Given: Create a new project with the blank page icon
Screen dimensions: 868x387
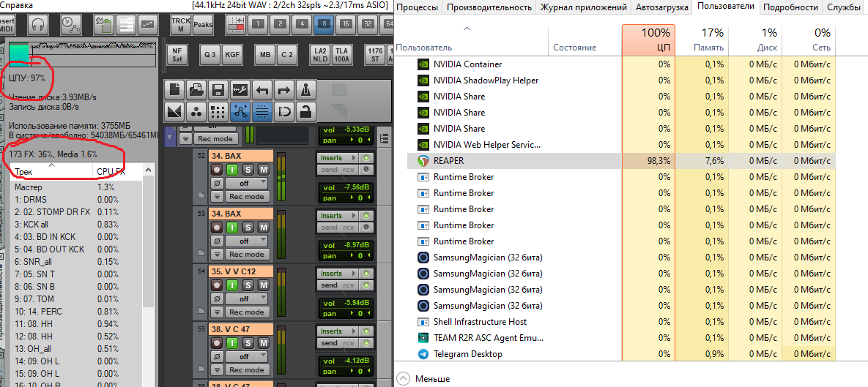Looking at the screenshot, I should pyautogui.click(x=174, y=89).
